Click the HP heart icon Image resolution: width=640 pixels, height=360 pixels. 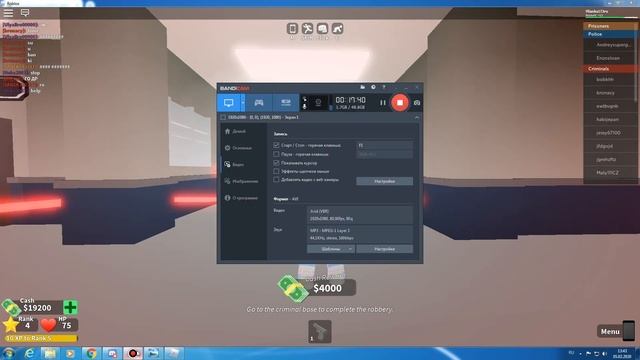[x=48, y=325]
